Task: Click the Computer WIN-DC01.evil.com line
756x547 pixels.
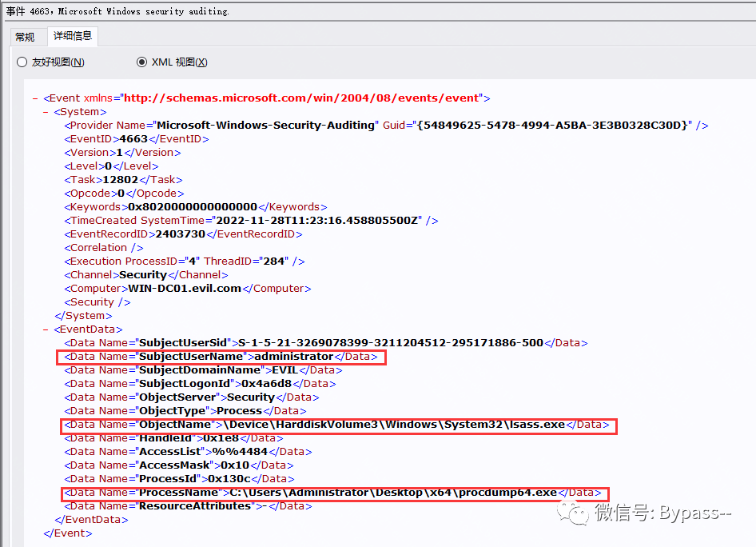Action: (x=188, y=289)
